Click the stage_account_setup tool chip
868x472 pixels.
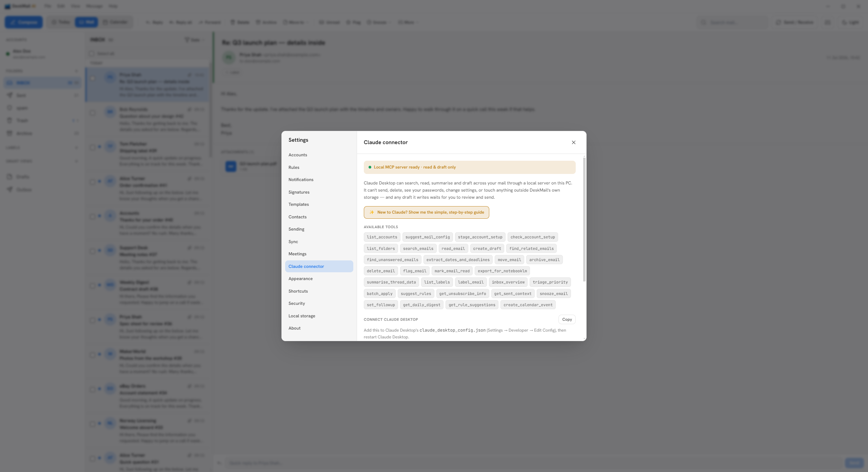[480, 237]
